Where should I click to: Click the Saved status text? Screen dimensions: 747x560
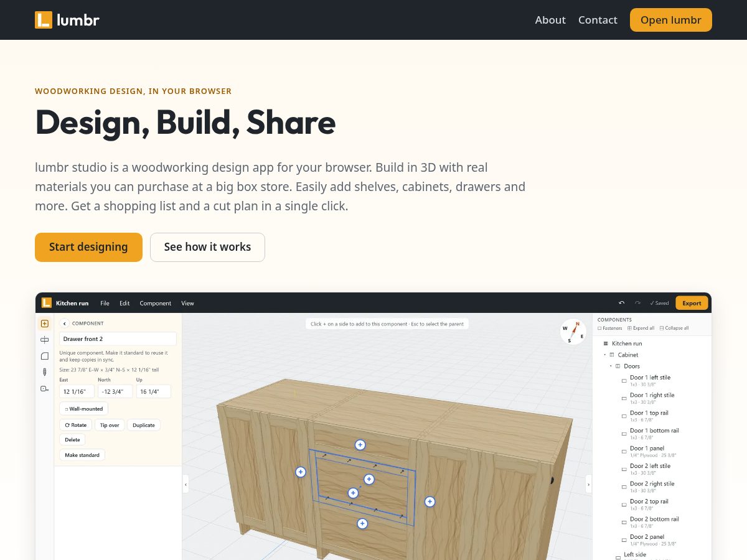[x=659, y=303]
